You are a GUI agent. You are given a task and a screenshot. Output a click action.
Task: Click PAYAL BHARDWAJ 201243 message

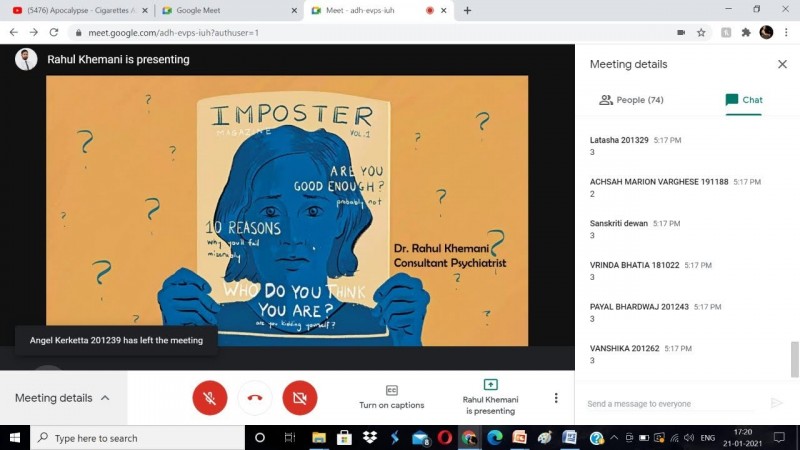[x=656, y=313]
